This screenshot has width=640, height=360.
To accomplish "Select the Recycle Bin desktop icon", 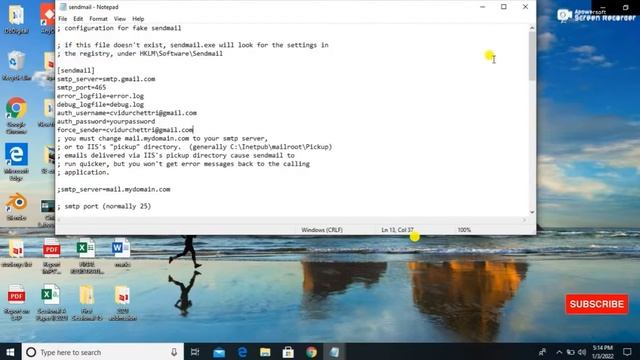I will (x=16, y=65).
